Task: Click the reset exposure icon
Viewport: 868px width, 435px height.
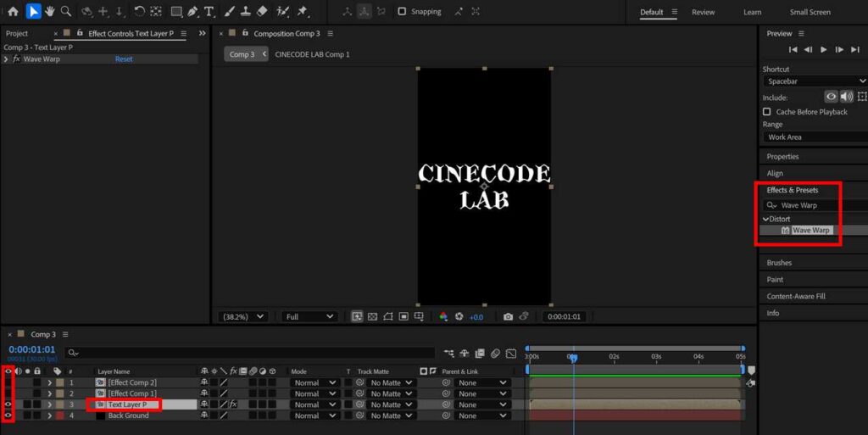Action: 459,316
